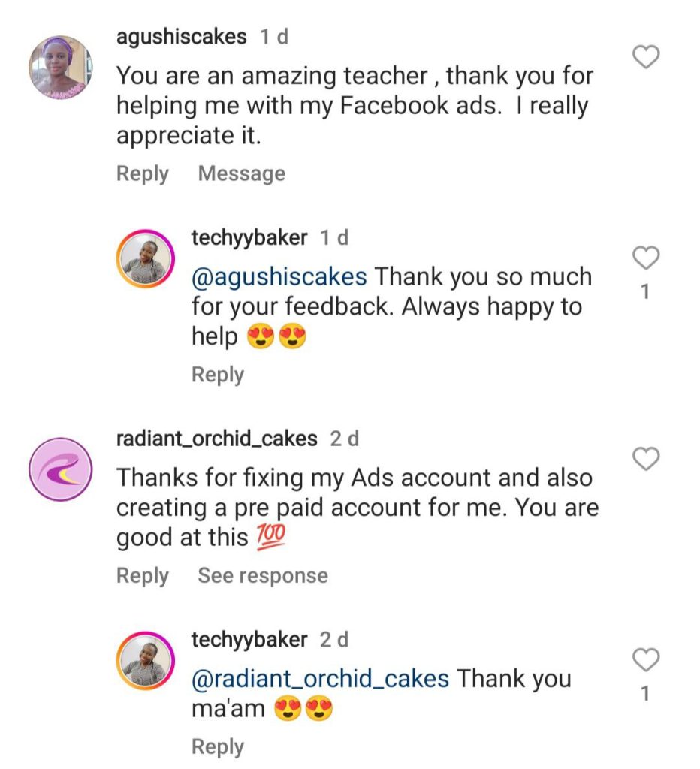
Task: Reply to techyybaker's 'Always happy to help' comment
Action: pos(218,375)
